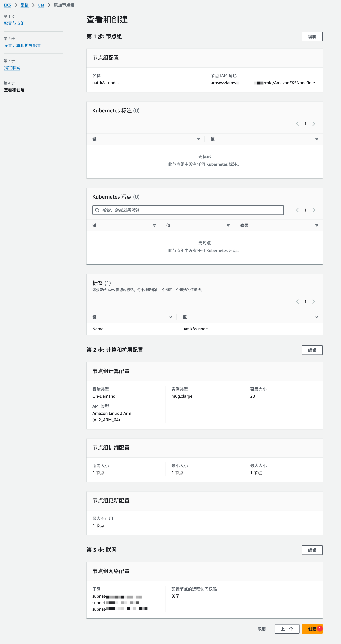Screen dimensions: 341x644
Task: Go to step 1 配置节点组
Action: [x=14, y=23]
